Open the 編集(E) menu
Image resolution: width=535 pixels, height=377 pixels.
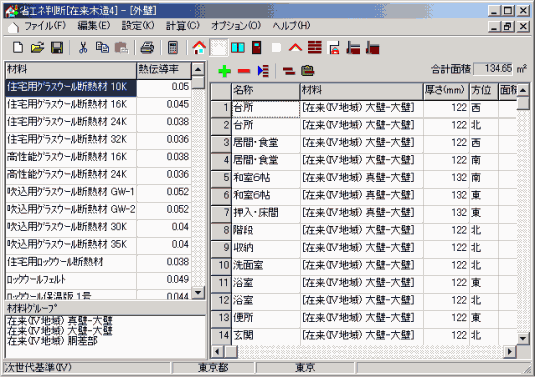pos(94,26)
